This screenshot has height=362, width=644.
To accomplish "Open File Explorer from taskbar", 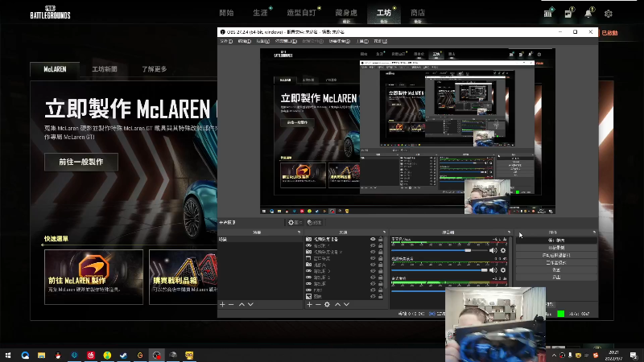I will click(x=42, y=355).
